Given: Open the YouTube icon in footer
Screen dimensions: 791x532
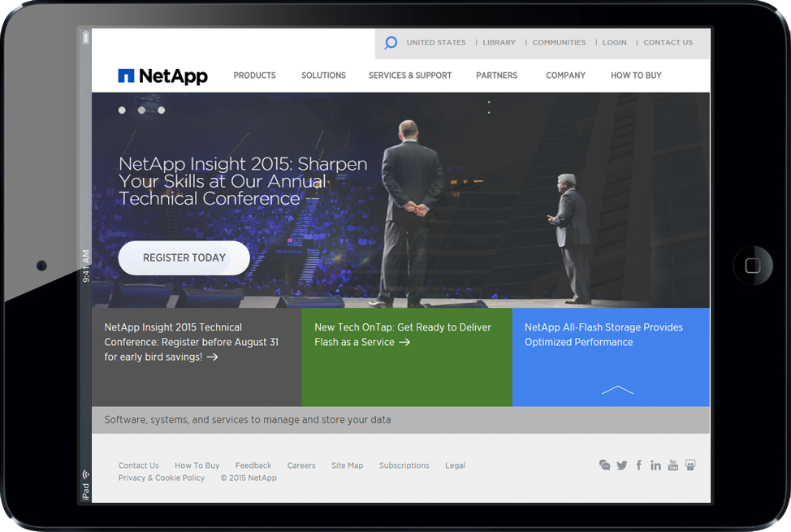Looking at the screenshot, I should 673,465.
